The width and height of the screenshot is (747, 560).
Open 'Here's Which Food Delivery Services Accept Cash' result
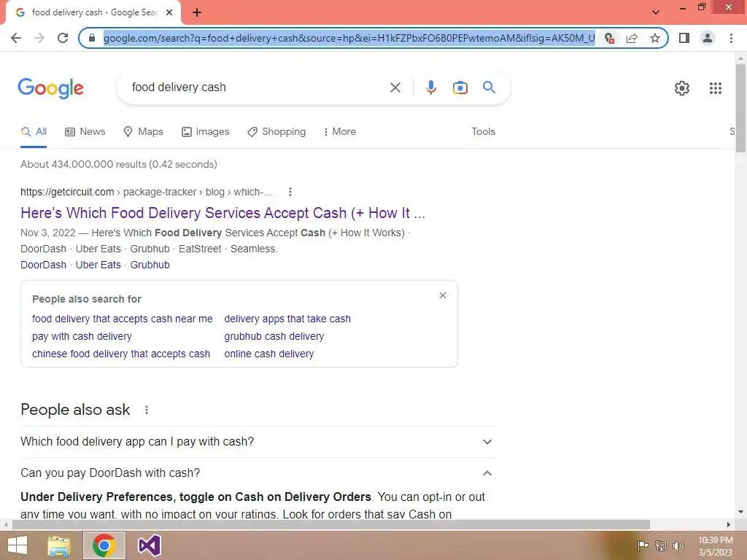[222, 213]
